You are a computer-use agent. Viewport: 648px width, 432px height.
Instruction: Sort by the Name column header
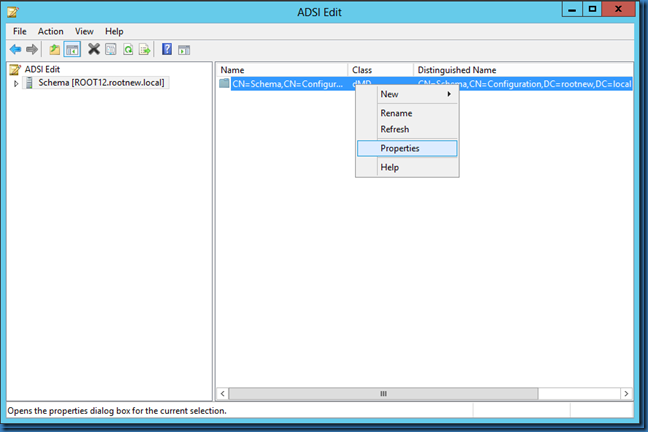pyautogui.click(x=282, y=70)
